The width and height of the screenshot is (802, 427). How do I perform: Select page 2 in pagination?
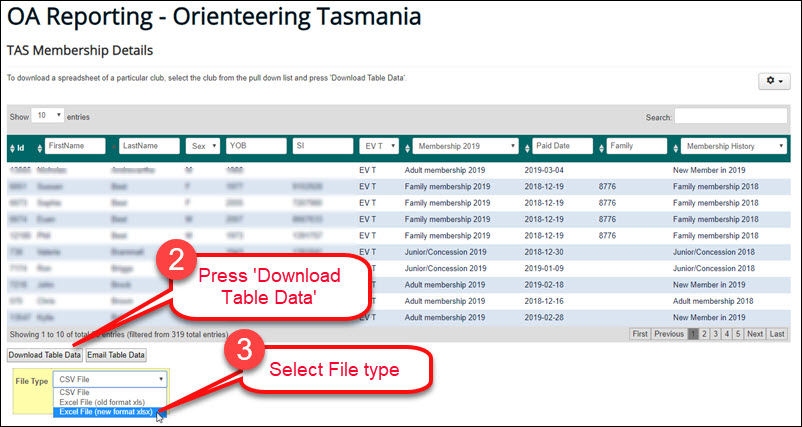pyautogui.click(x=704, y=334)
